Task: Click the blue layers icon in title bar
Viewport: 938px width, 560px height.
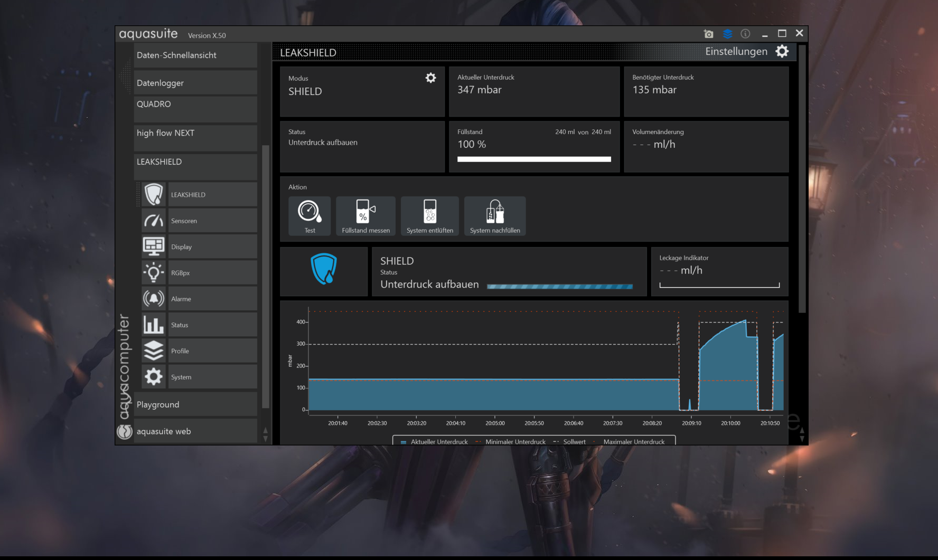Action: click(727, 34)
